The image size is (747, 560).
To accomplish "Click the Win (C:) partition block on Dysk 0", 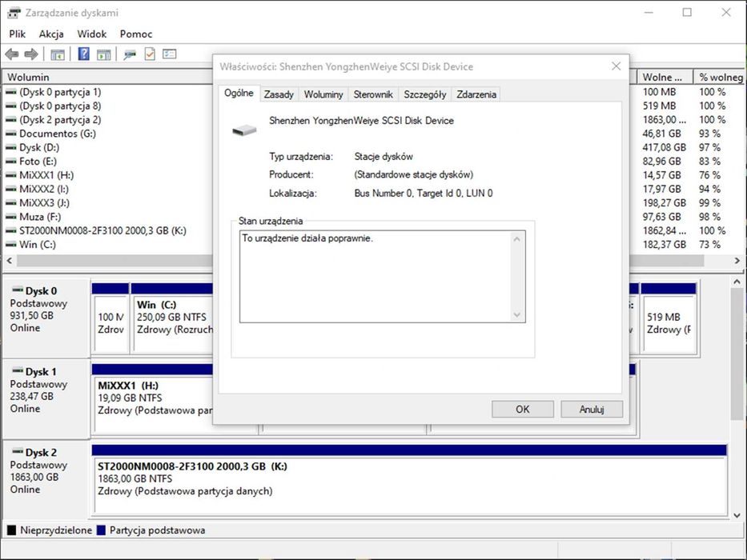I will (x=172, y=318).
